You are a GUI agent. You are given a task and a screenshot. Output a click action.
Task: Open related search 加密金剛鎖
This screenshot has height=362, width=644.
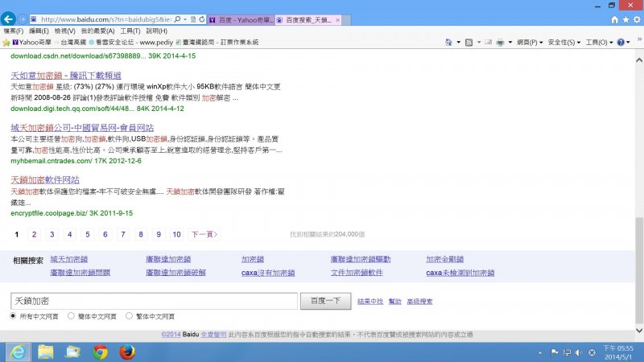445,259
